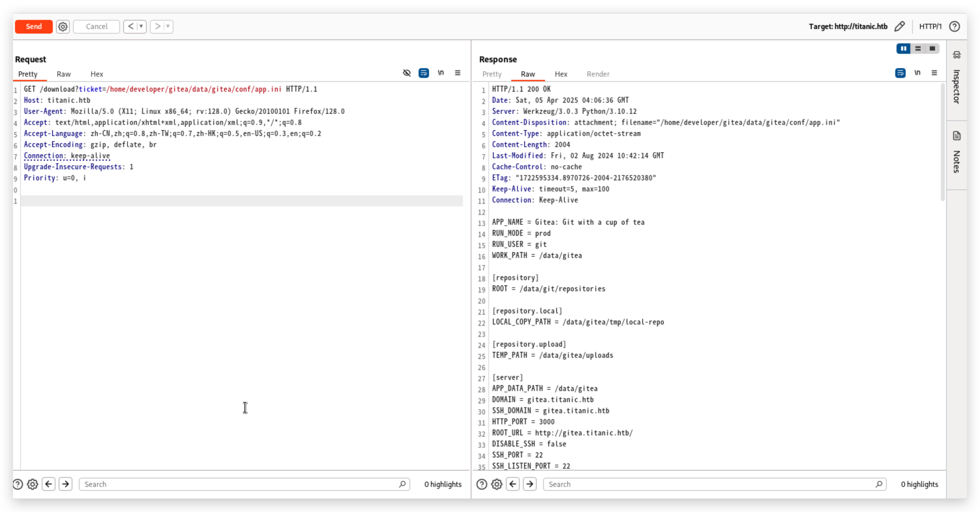Toggle word wrap in Request panel
The image size is (980, 512).
[x=423, y=73]
